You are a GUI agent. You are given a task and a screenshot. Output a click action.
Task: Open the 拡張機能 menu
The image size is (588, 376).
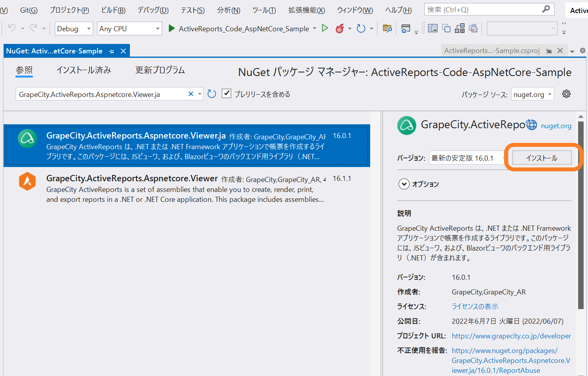pos(307,10)
